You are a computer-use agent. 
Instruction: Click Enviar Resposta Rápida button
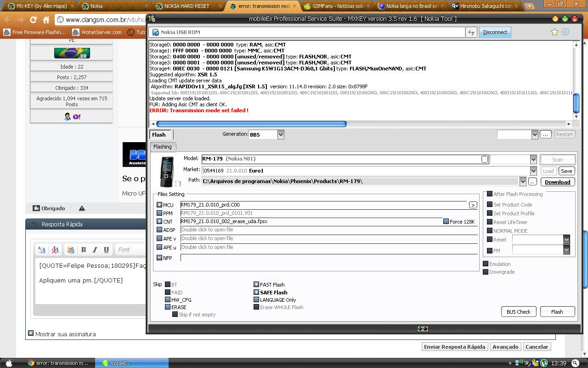[x=454, y=347]
